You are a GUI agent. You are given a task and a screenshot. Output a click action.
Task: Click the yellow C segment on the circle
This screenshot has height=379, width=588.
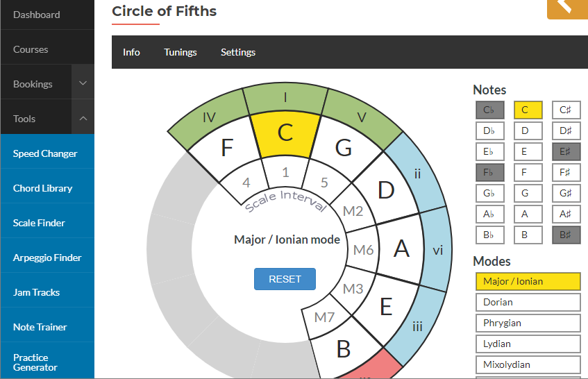click(285, 133)
